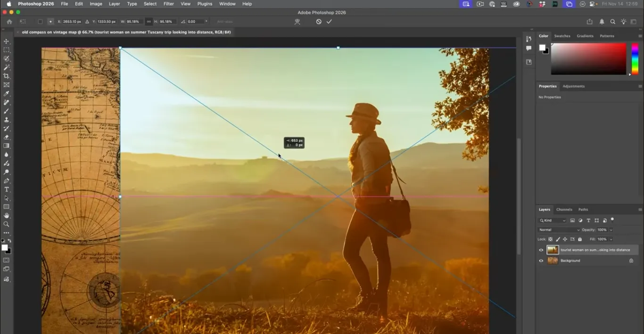
Task: Enable lock transparent pixels in Layers panel
Action: pos(550,239)
